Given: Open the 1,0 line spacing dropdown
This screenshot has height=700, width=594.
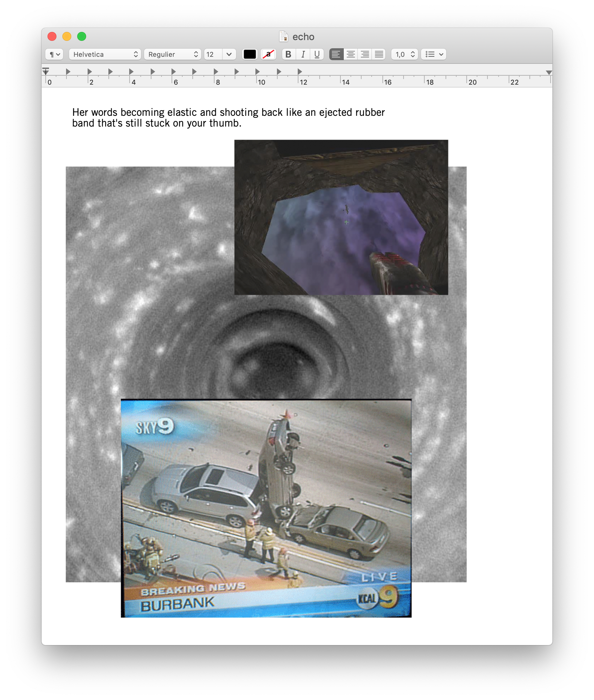Looking at the screenshot, I should [405, 54].
